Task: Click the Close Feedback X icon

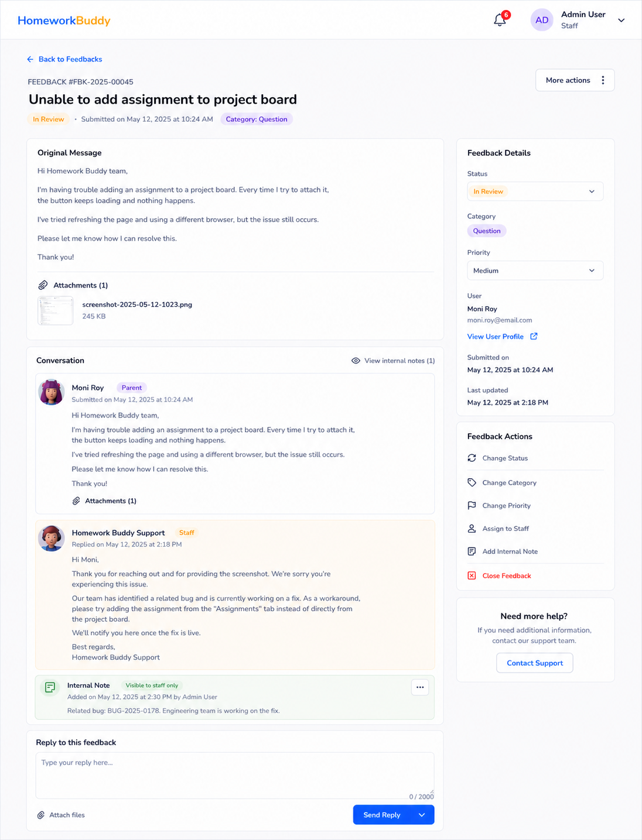Action: coord(472,575)
